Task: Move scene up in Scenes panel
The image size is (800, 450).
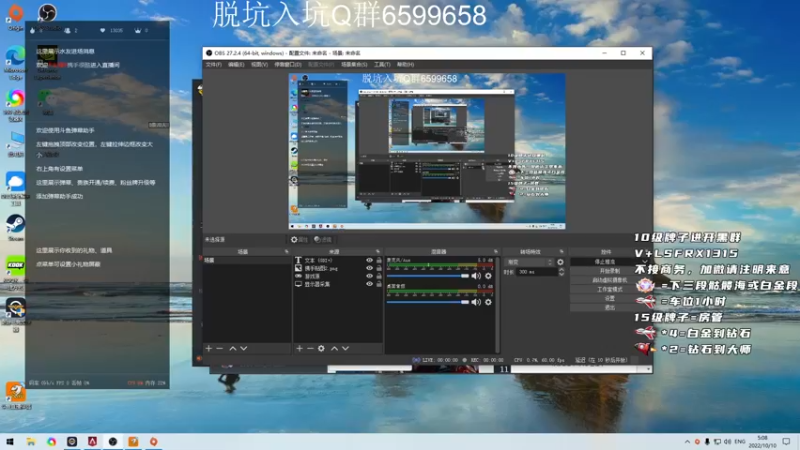Action: (233, 348)
